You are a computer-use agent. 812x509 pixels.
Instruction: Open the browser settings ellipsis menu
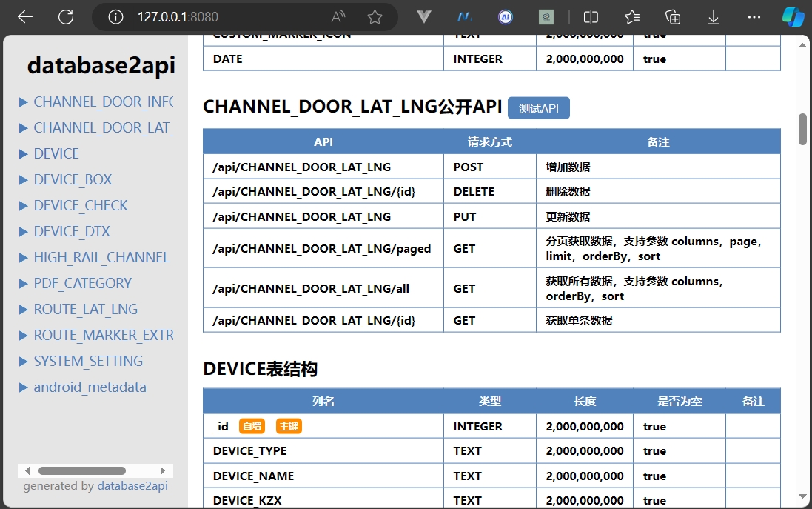pyautogui.click(x=754, y=17)
